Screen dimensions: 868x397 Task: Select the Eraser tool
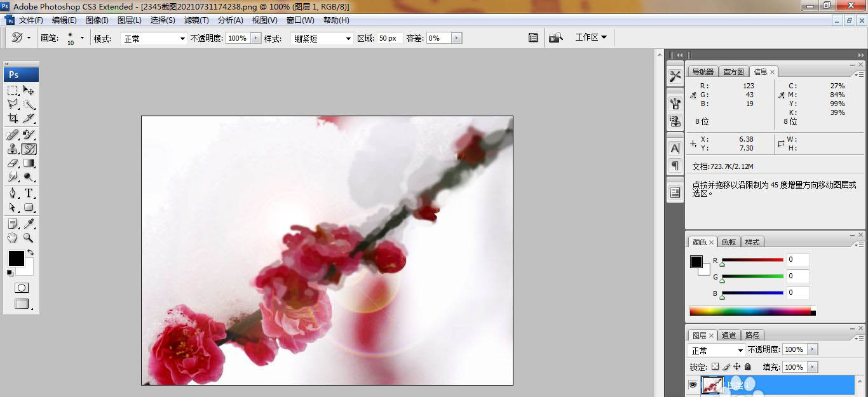point(13,163)
